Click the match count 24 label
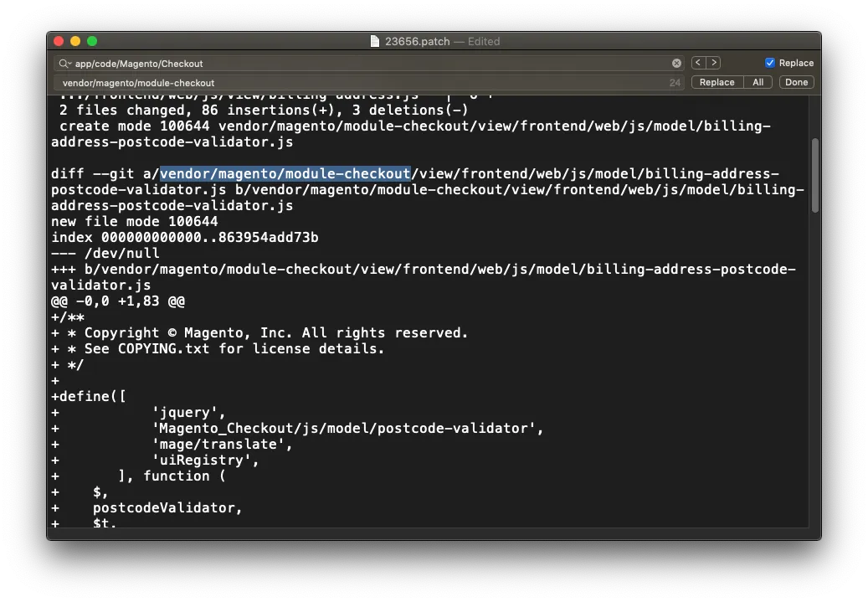Viewport: 868px width, 602px height. [x=674, y=82]
